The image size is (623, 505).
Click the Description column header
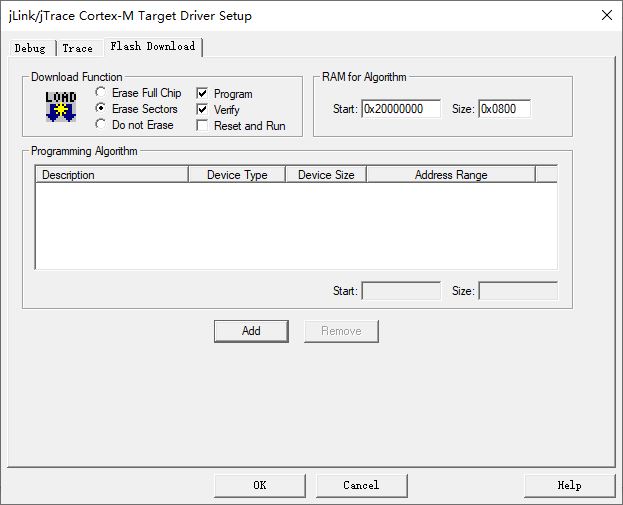point(112,174)
